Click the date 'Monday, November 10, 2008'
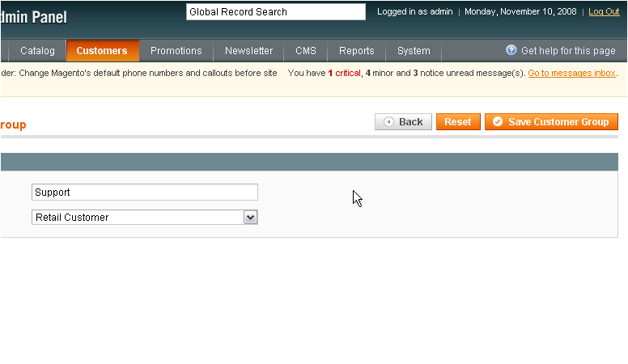 coord(520,11)
